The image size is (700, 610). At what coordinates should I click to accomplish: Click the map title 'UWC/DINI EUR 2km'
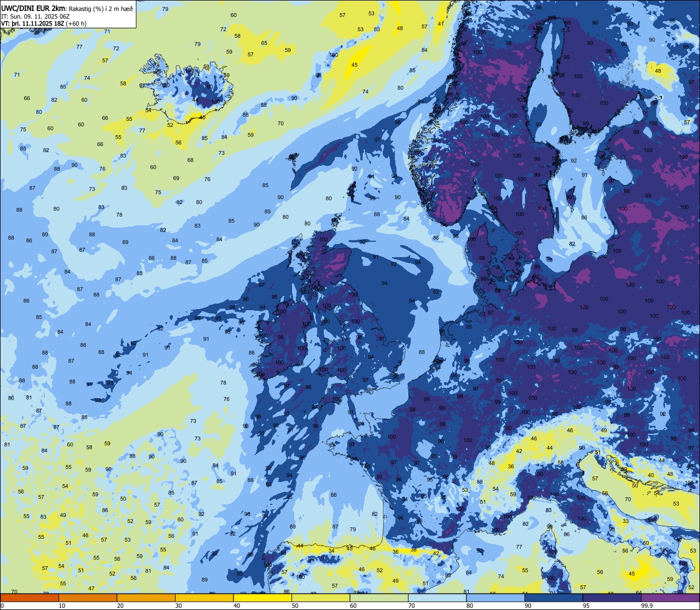click(33, 8)
